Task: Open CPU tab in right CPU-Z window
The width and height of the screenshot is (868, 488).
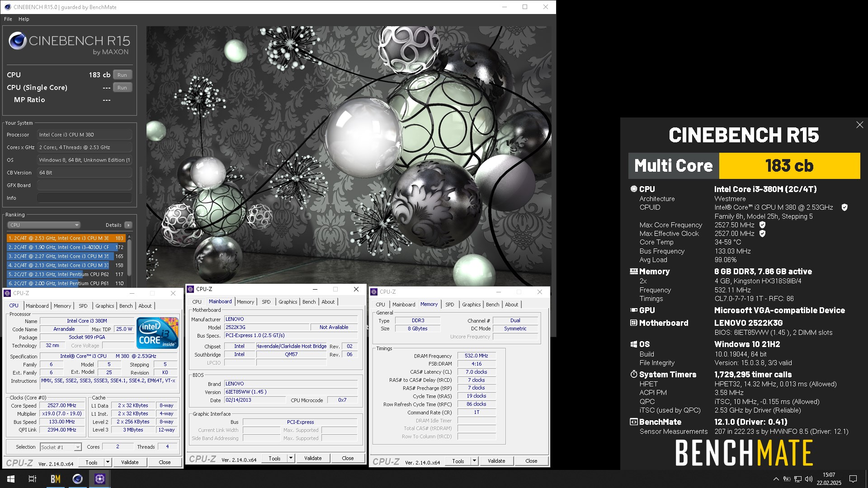Action: pos(381,305)
